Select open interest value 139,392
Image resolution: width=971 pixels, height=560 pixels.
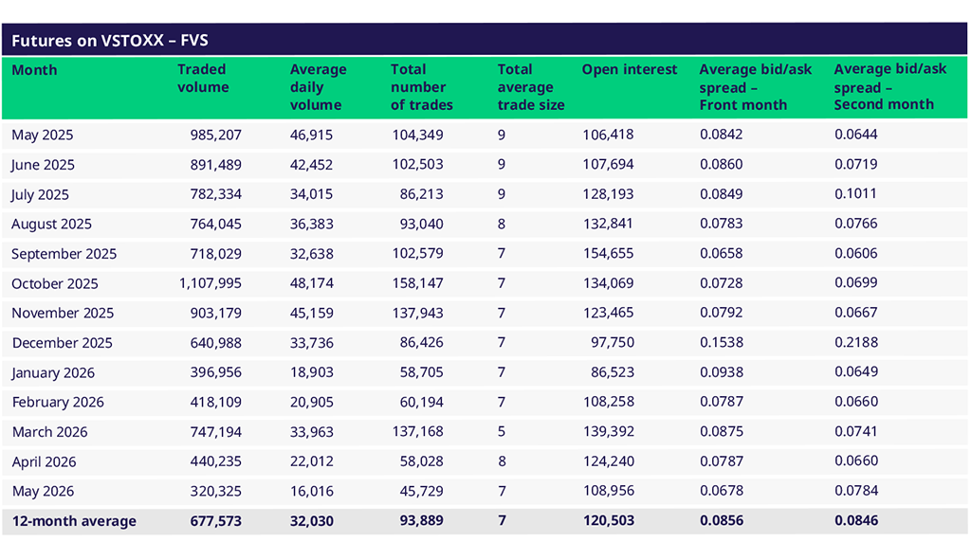coord(608,432)
